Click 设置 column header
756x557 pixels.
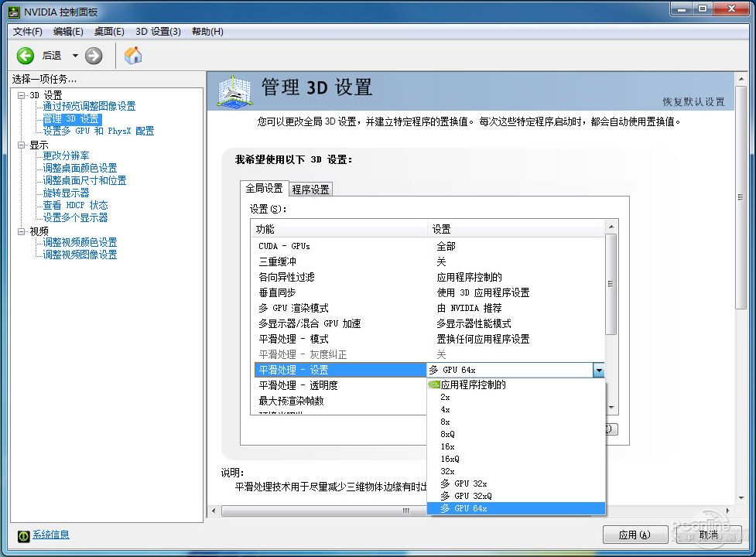(516, 229)
